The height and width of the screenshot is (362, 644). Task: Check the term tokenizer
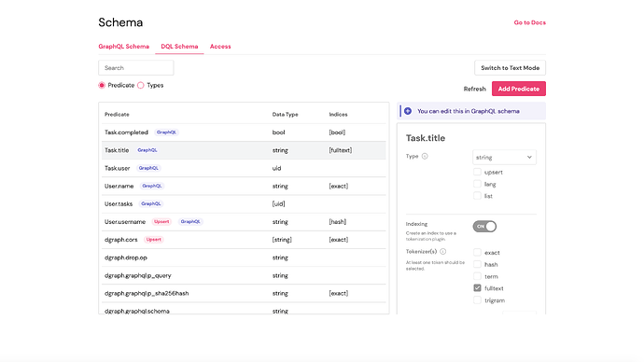[x=477, y=276]
